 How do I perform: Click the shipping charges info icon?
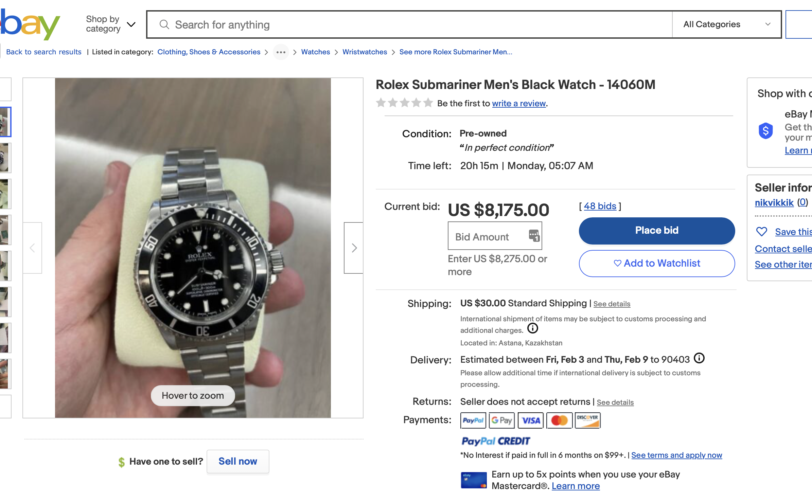tap(533, 328)
